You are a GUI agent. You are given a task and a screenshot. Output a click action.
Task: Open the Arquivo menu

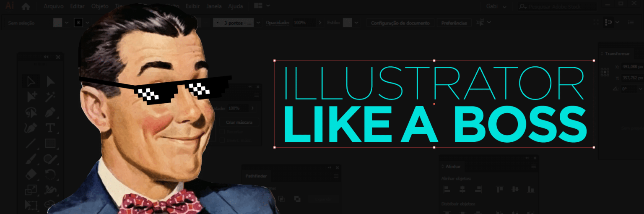click(x=53, y=6)
